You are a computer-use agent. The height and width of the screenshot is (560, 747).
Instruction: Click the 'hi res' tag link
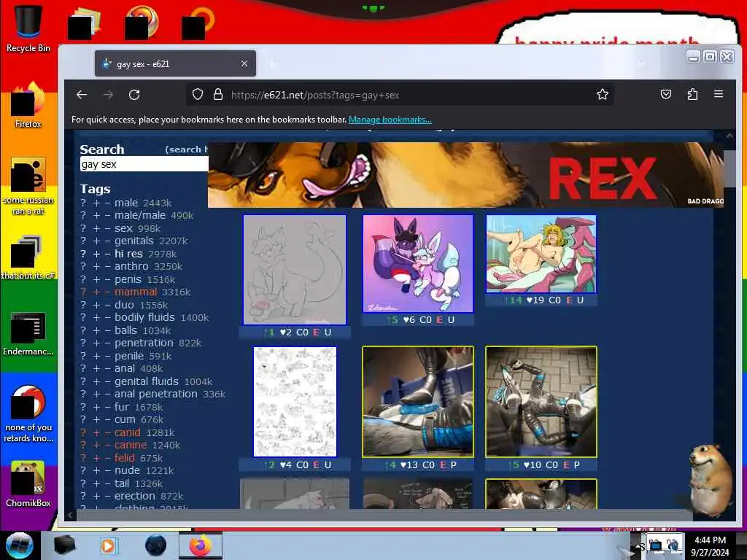click(x=128, y=254)
